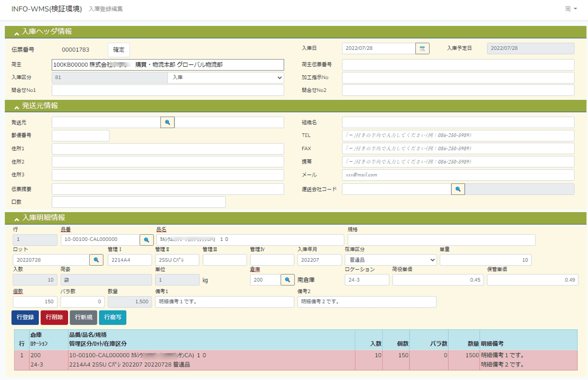The height and width of the screenshot is (380, 588).
Task: Click the 管理Ⅱ field
Action: coord(177,260)
